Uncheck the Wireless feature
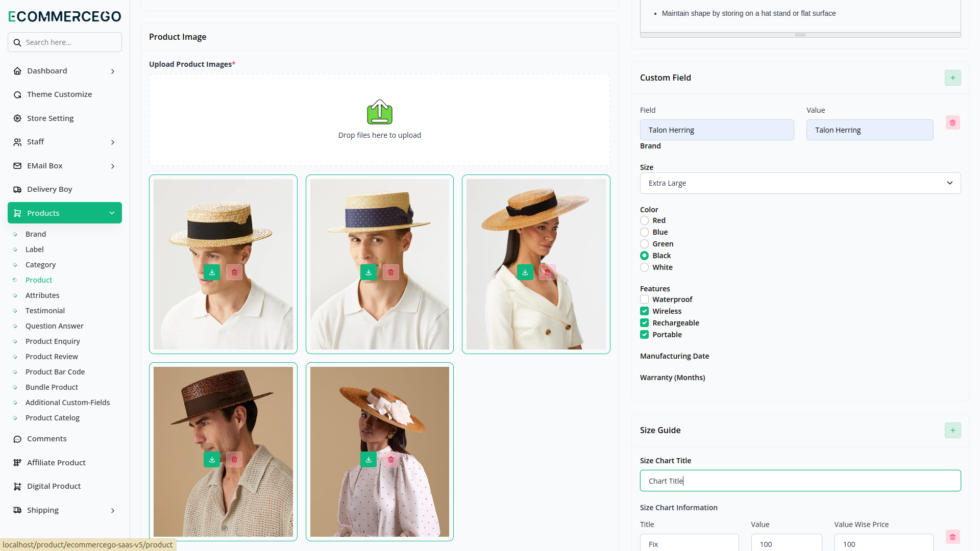The width and height of the screenshot is (980, 551). tap(645, 311)
